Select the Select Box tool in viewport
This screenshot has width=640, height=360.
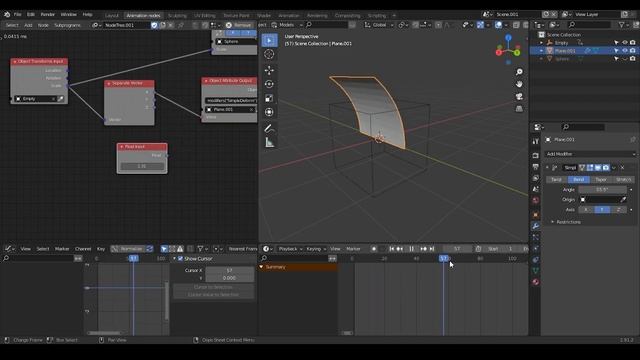269,40
